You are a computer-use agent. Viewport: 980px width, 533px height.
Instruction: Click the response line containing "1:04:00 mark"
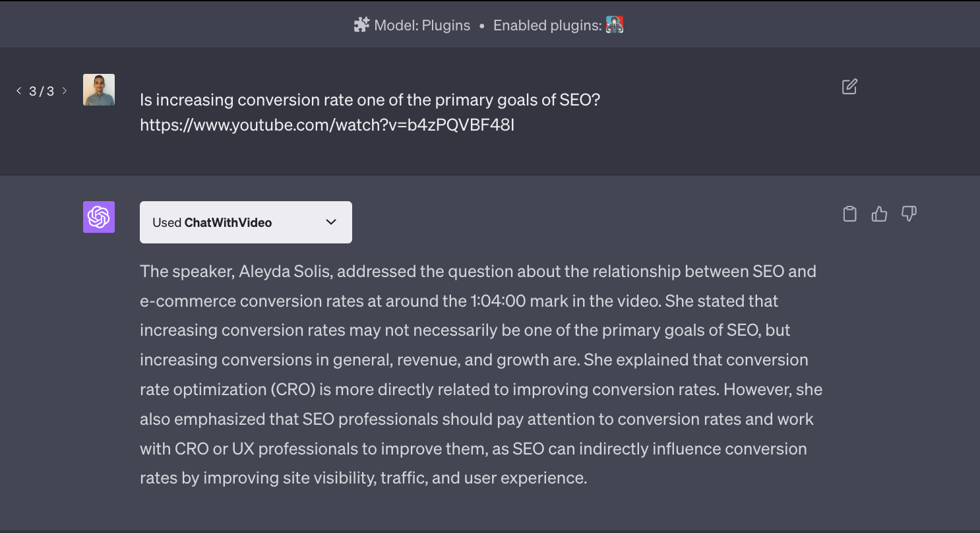tap(459, 301)
